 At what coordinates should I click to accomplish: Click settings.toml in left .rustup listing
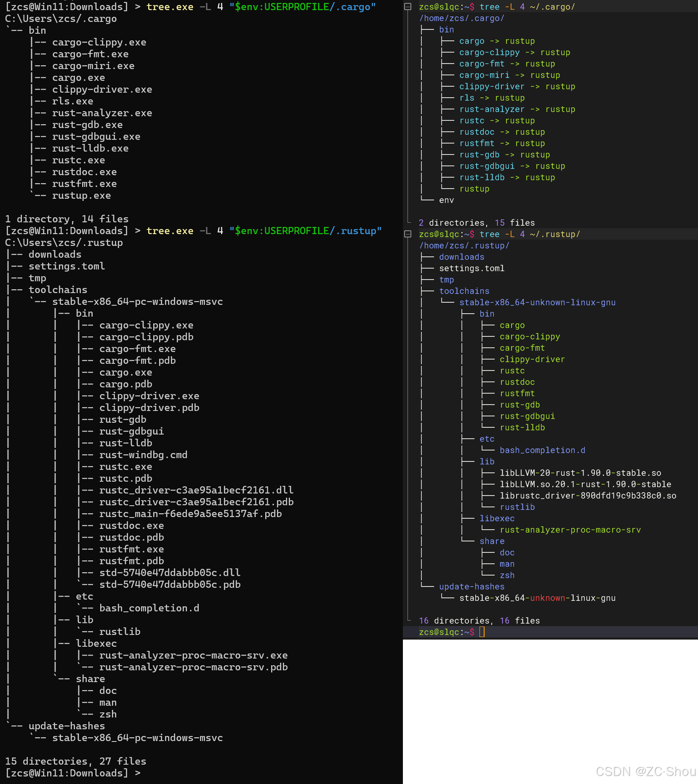(x=67, y=266)
